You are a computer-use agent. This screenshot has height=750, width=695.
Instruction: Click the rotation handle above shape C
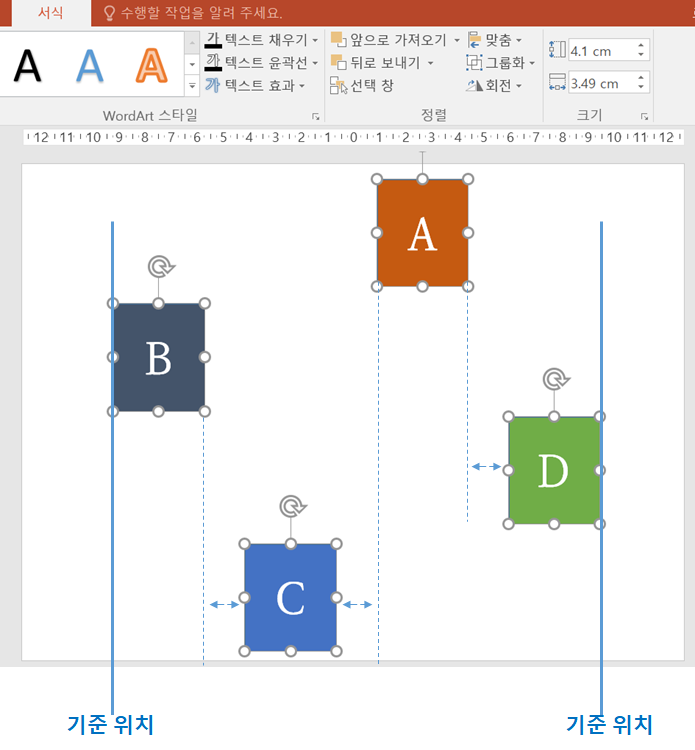click(x=291, y=507)
